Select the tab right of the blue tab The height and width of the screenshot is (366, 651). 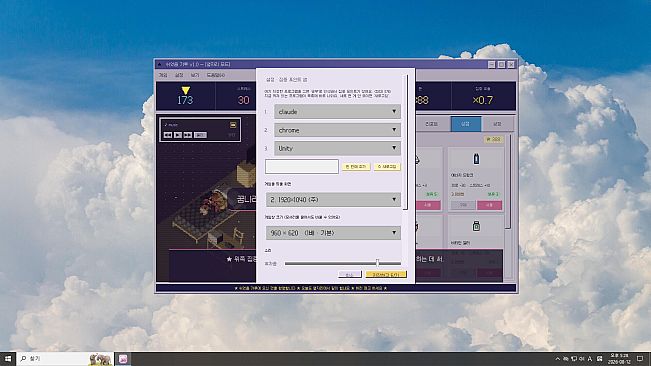click(x=497, y=124)
